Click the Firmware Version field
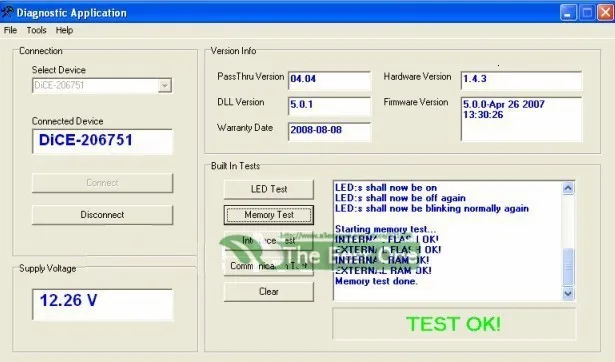615x362 pixels. (x=522, y=119)
